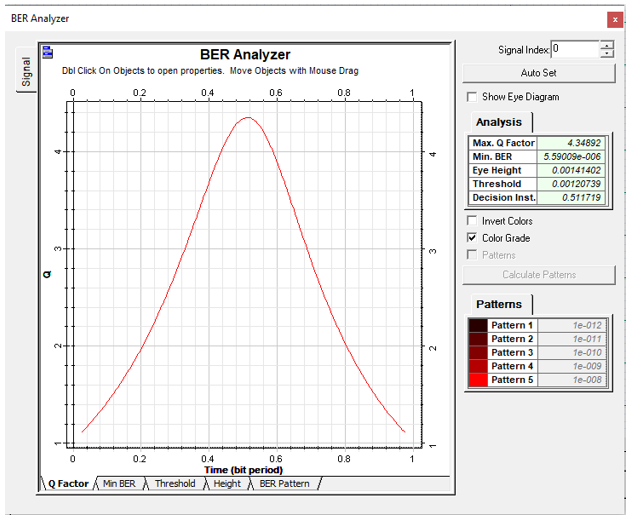The width and height of the screenshot is (635, 518).
Task: Click the disabled Patterns checkbox
Action: click(x=471, y=255)
